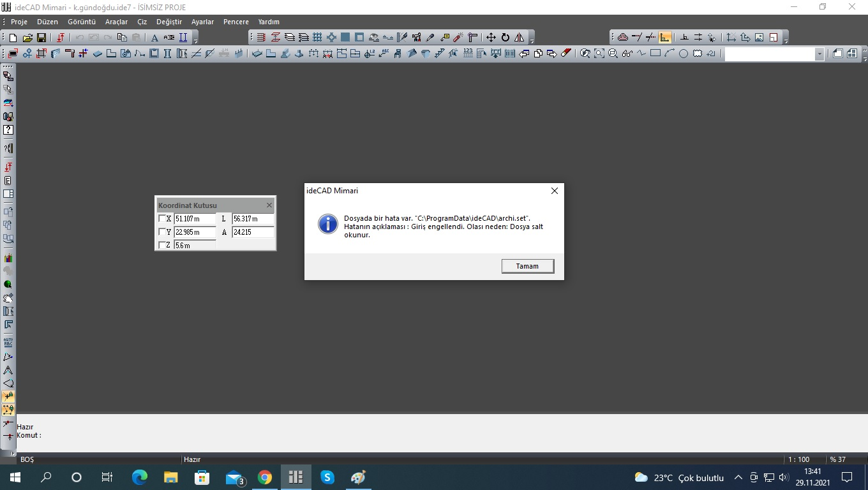Viewport: 868px width, 490px height.
Task: Toggle the Z coordinate lock checkbox
Action: pos(162,245)
